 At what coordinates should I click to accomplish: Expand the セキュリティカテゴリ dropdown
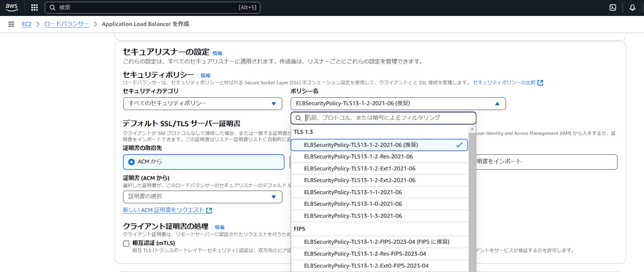click(x=203, y=104)
